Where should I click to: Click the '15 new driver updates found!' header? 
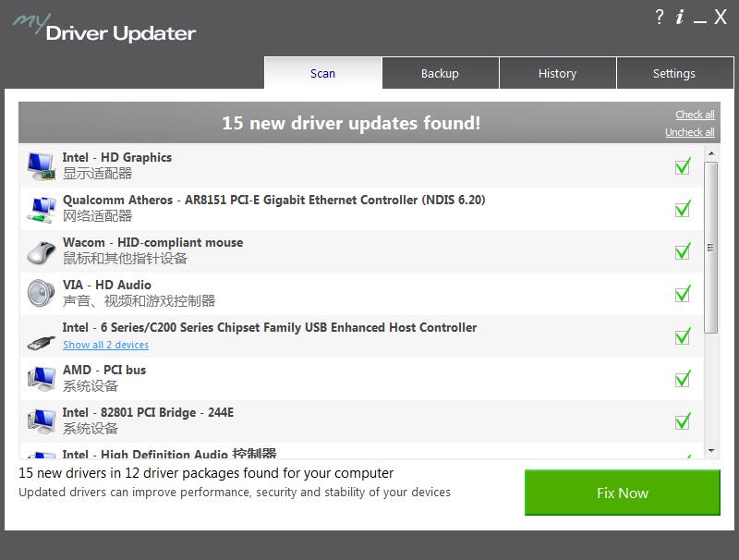pyautogui.click(x=351, y=123)
